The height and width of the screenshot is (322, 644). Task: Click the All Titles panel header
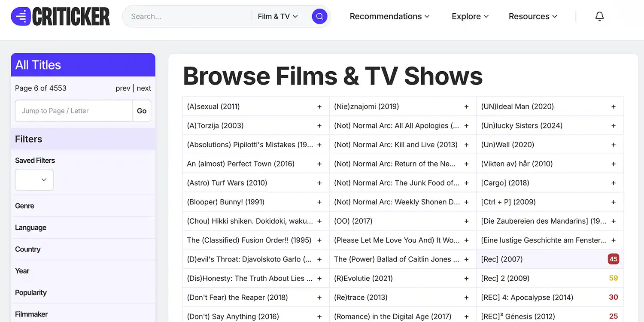pyautogui.click(x=83, y=65)
